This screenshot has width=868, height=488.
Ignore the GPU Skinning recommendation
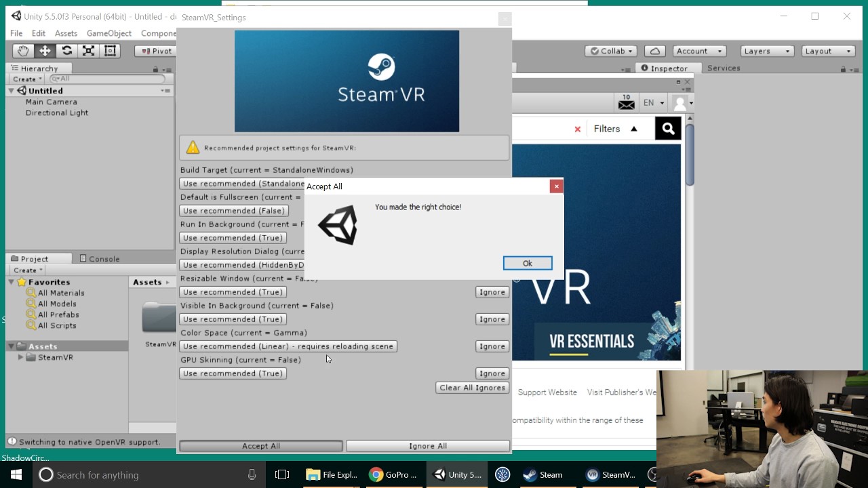pos(492,373)
